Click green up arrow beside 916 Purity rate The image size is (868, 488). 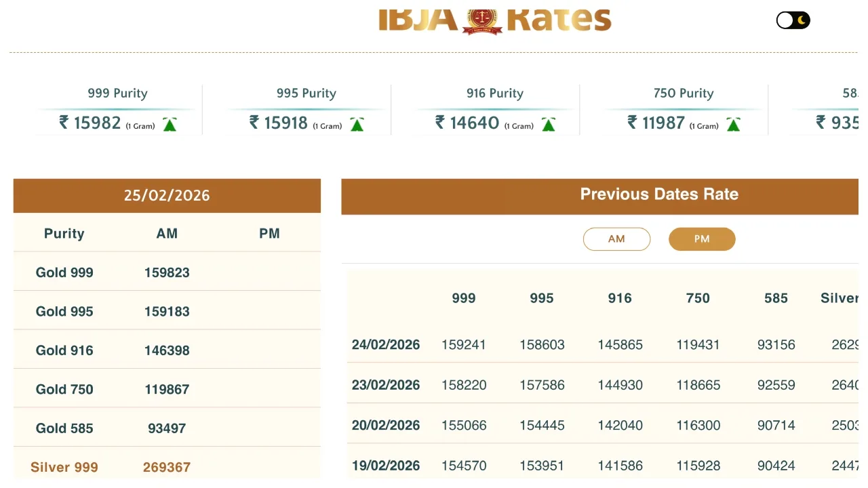[549, 125]
